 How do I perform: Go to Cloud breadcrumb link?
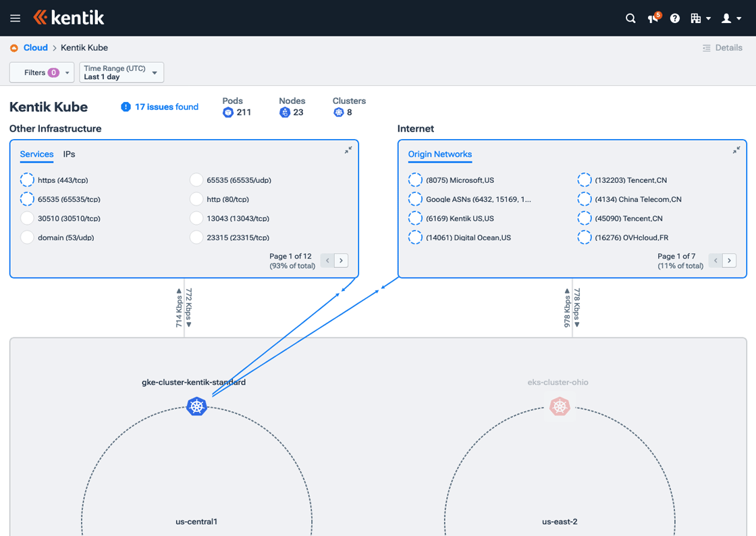pyautogui.click(x=35, y=48)
